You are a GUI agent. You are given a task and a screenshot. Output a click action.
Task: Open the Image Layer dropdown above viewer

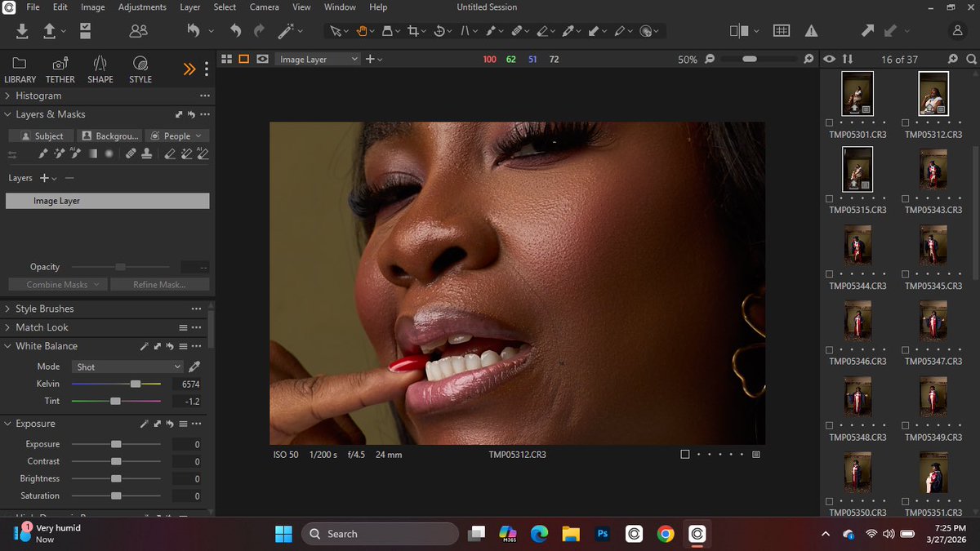(318, 60)
